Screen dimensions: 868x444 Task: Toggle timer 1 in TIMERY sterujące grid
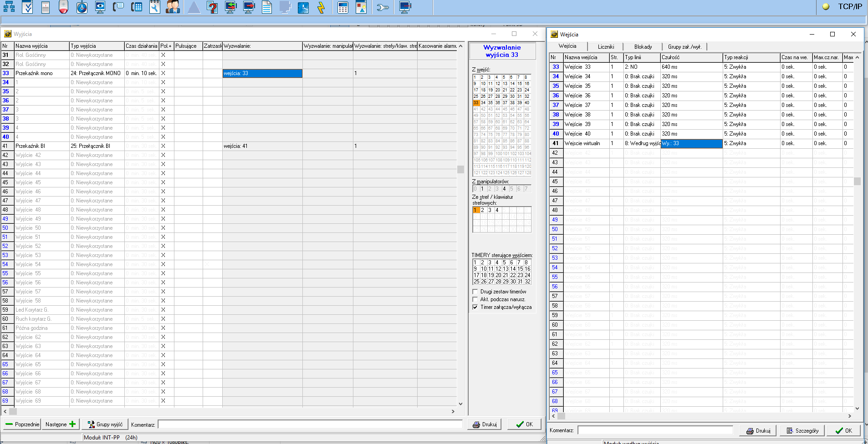[475, 262]
